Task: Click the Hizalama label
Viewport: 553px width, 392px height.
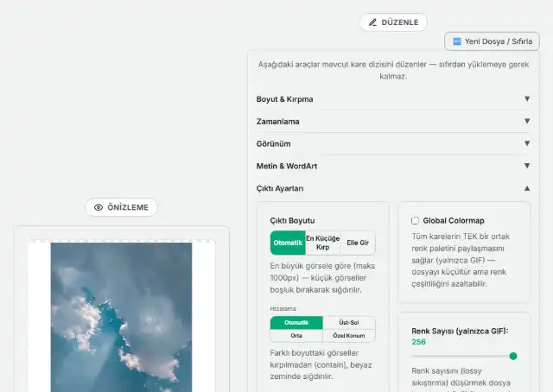Action: [283, 309]
